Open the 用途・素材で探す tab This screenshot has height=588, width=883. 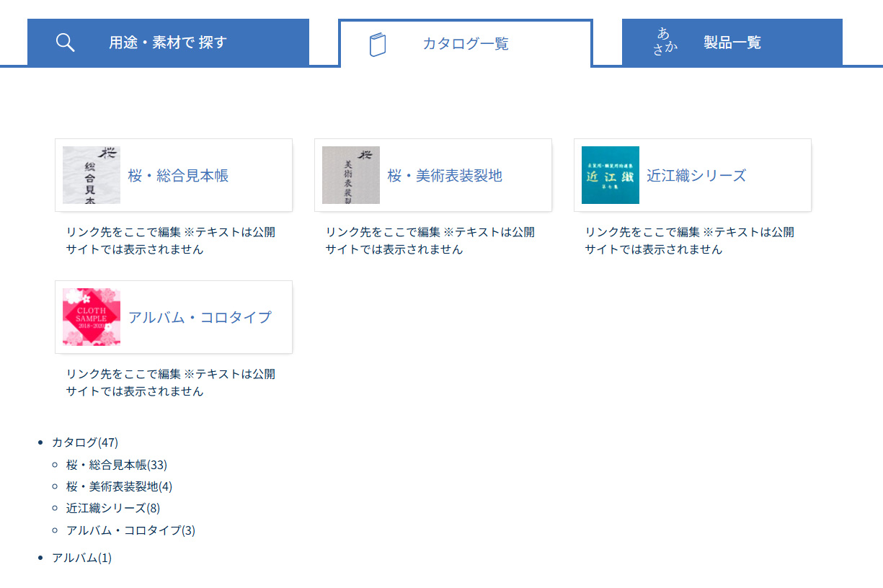tap(167, 43)
